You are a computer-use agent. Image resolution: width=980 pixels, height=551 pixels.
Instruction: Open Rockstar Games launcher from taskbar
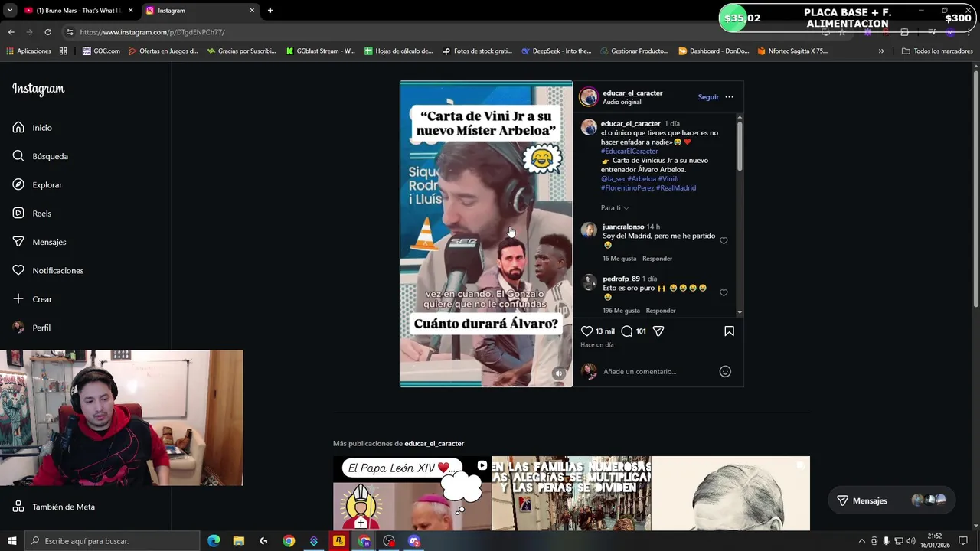tap(338, 541)
